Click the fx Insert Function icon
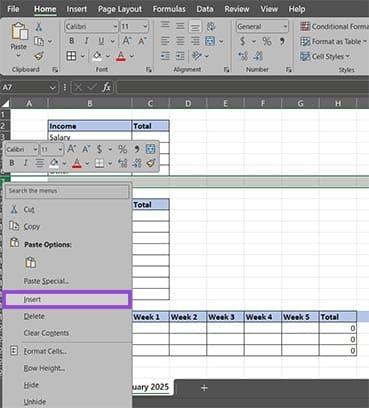This screenshot has width=369, height=408. click(x=106, y=87)
